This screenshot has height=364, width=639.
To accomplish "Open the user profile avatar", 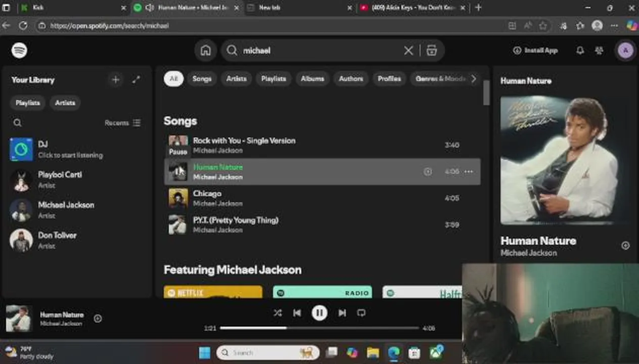I will pyautogui.click(x=626, y=50).
